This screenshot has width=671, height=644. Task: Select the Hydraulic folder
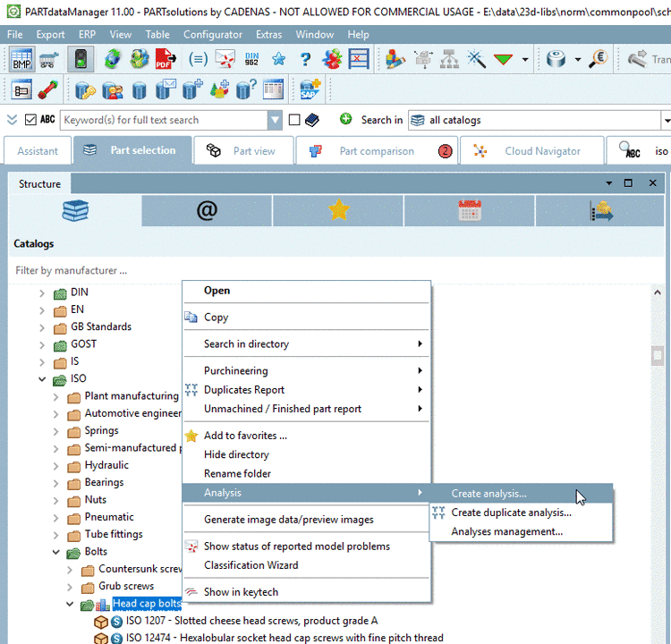click(x=106, y=465)
